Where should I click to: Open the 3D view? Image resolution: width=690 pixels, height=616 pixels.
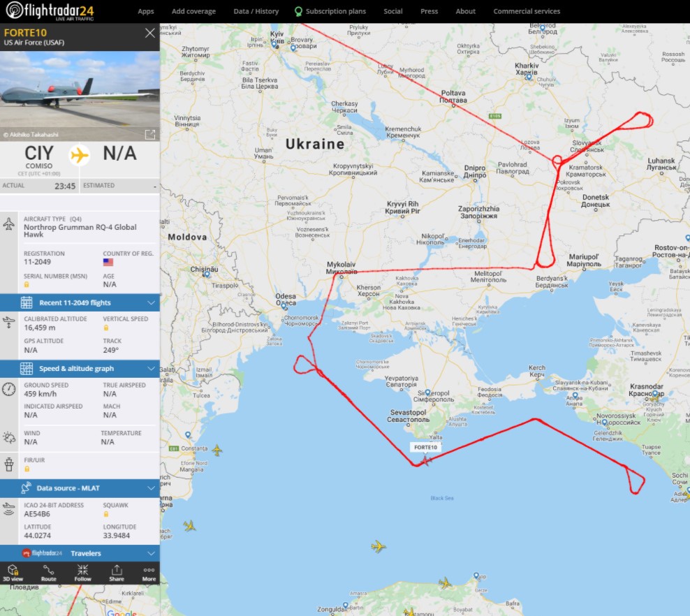pyautogui.click(x=13, y=573)
